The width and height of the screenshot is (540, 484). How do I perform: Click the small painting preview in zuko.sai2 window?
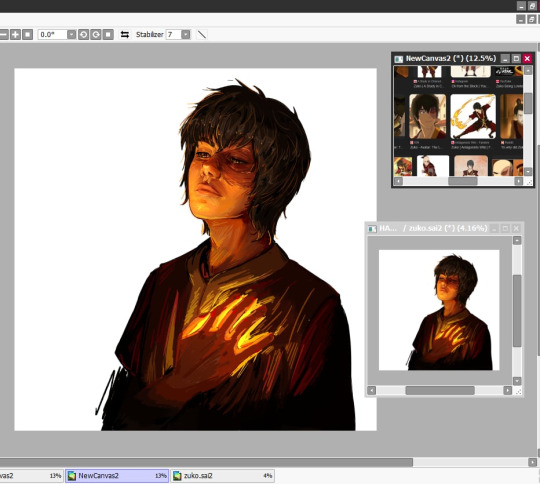tap(439, 310)
